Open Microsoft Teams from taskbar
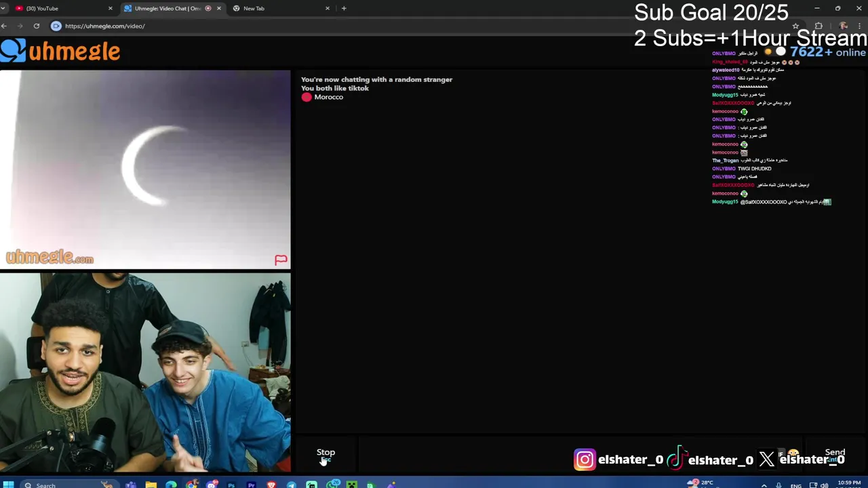The height and width of the screenshot is (488, 868). [131, 485]
